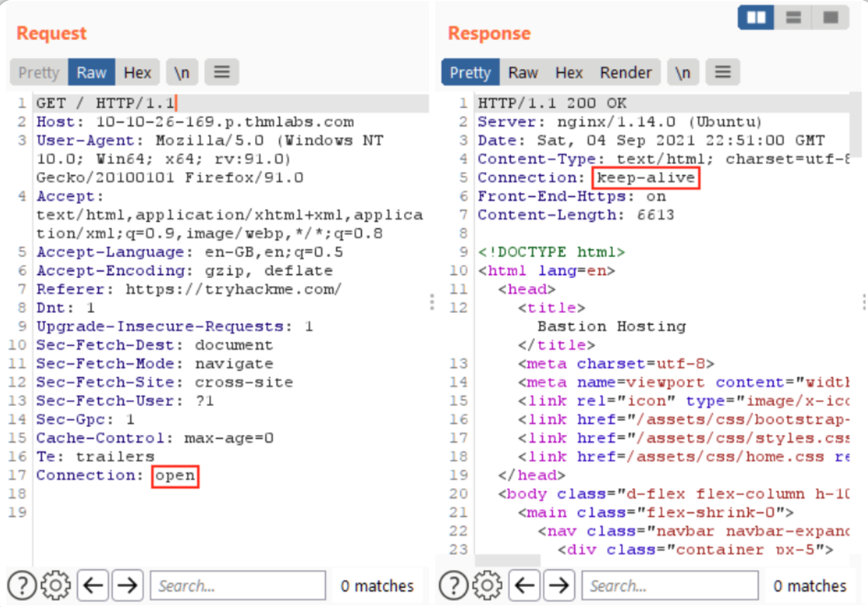Click the <!DOCTYPE html> line in Response
Screen dimensions: 868x607
click(552, 252)
